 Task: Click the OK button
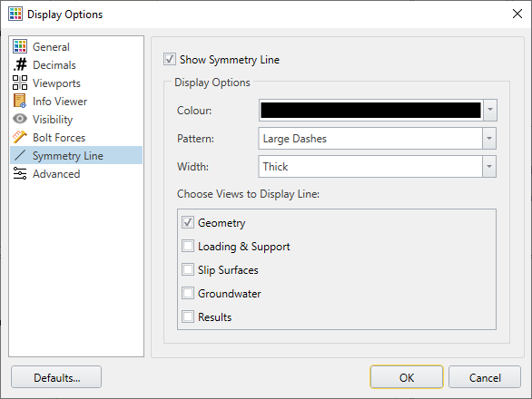coord(407,377)
